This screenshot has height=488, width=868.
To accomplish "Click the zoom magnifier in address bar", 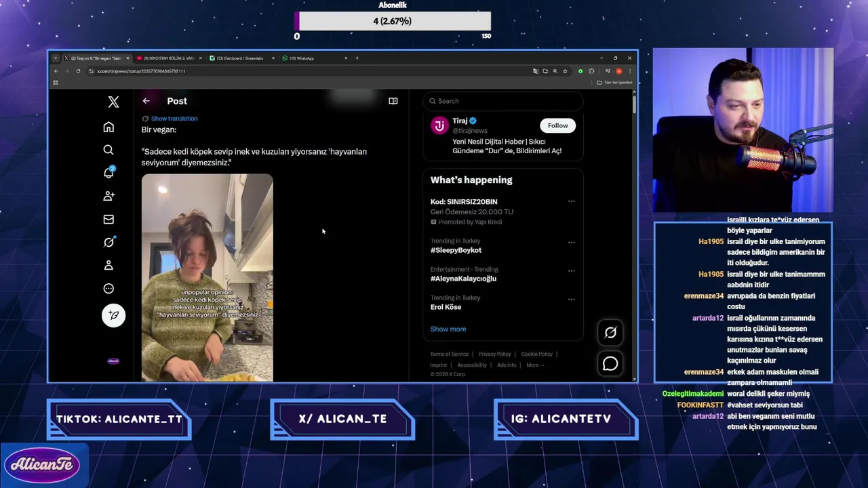I will 555,71.
